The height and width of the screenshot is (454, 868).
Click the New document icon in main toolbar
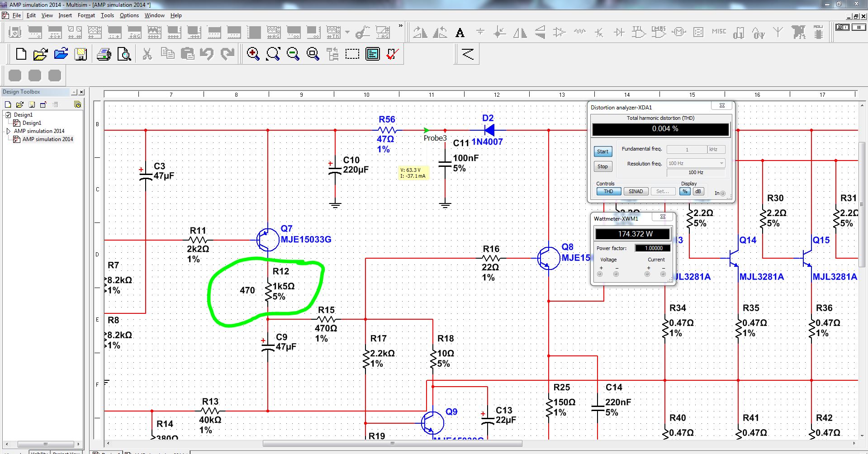point(21,54)
